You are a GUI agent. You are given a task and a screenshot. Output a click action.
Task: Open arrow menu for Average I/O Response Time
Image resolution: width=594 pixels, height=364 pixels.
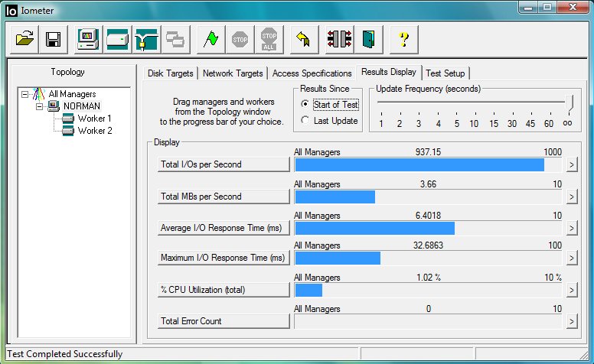(x=572, y=228)
